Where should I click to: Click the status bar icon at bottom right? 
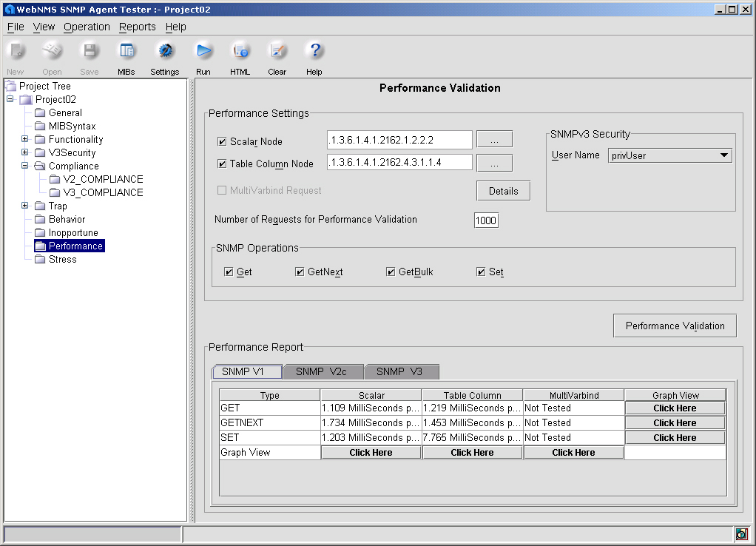(x=741, y=534)
